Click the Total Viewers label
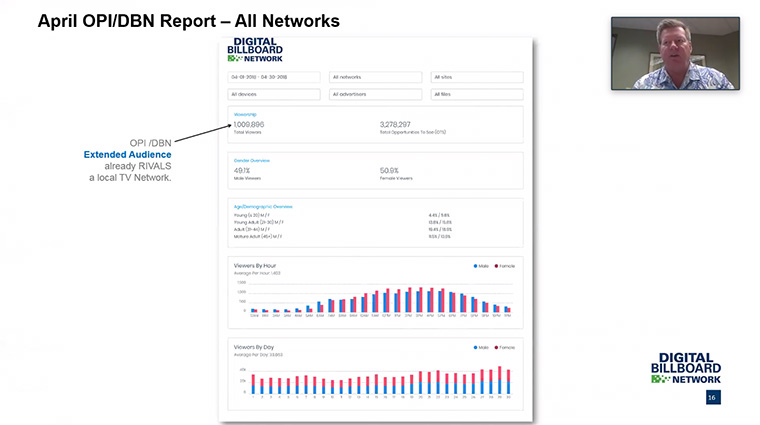The height and width of the screenshot is (425, 760). click(247, 132)
